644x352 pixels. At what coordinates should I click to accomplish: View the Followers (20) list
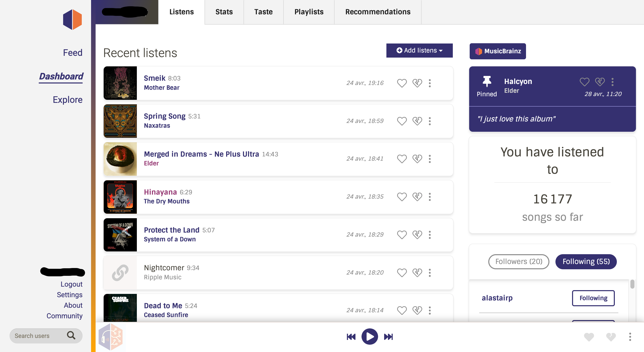518,261
